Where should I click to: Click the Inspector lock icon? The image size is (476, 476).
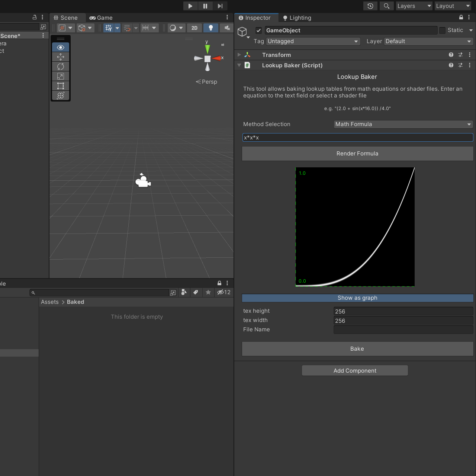pos(460,17)
